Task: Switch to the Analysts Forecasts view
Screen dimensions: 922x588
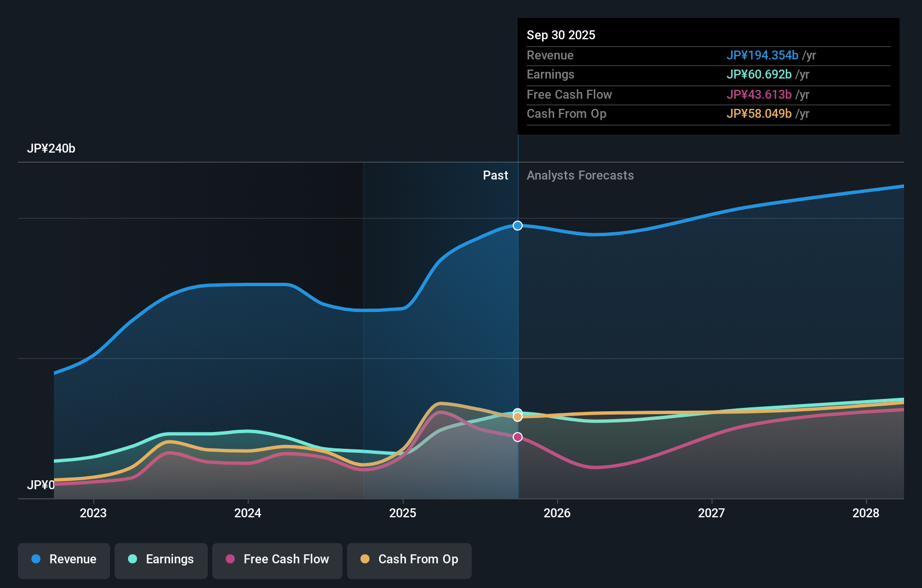Action: (580, 175)
